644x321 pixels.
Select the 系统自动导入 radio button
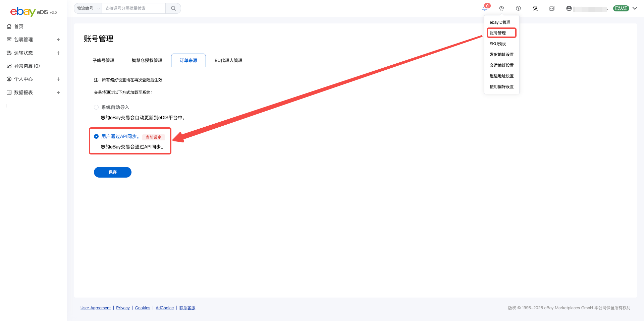96,107
